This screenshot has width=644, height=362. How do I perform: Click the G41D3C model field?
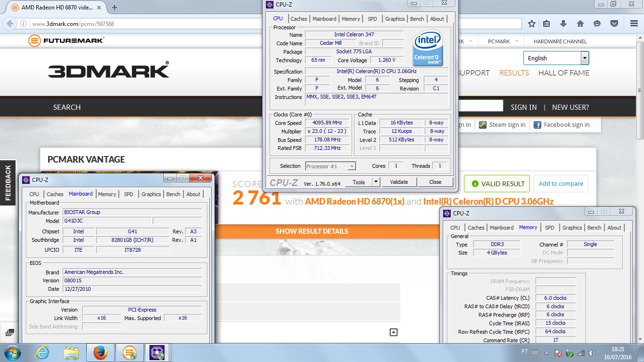107,221
